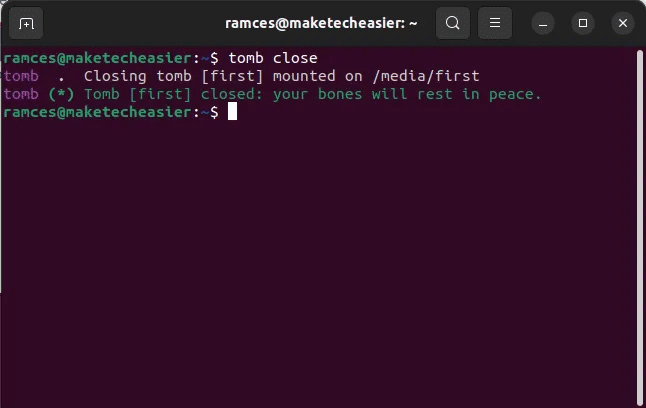Click the vertical scrollbar on the right edge
The image size is (646, 408).
639,227
